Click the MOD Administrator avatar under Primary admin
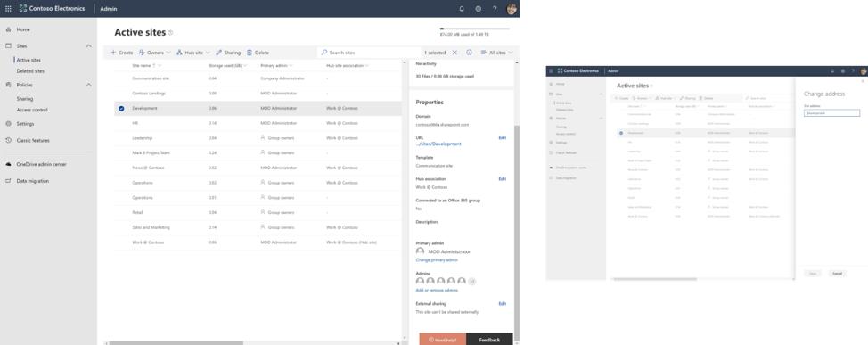Viewport: 868px width, 345px height. click(420, 251)
